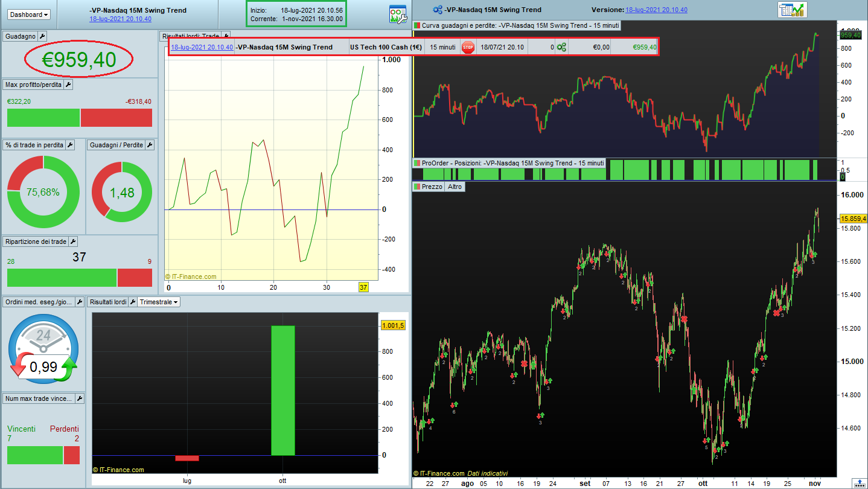Click the Vincenti label
The height and width of the screenshot is (489, 868).
pos(21,429)
